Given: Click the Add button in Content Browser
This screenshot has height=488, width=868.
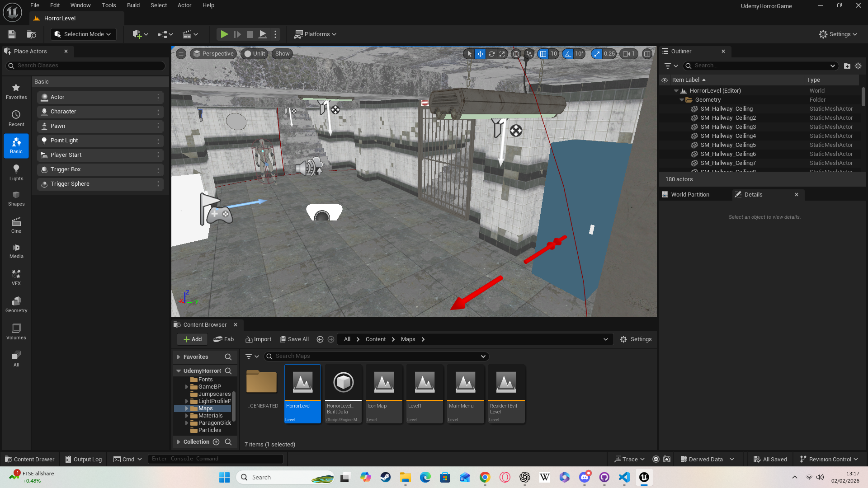Looking at the screenshot, I should point(192,339).
